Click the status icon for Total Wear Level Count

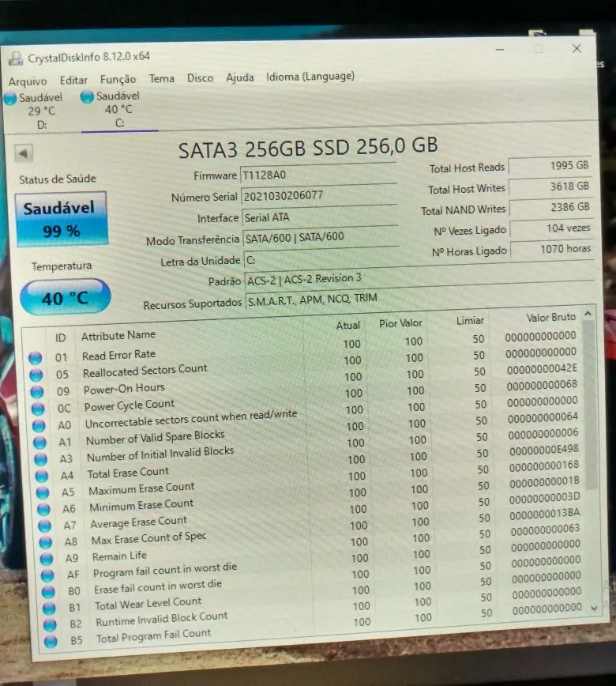tap(49, 608)
